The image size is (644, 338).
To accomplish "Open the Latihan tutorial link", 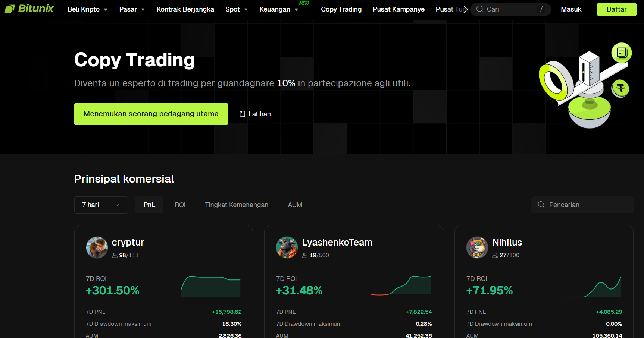I will tap(255, 114).
